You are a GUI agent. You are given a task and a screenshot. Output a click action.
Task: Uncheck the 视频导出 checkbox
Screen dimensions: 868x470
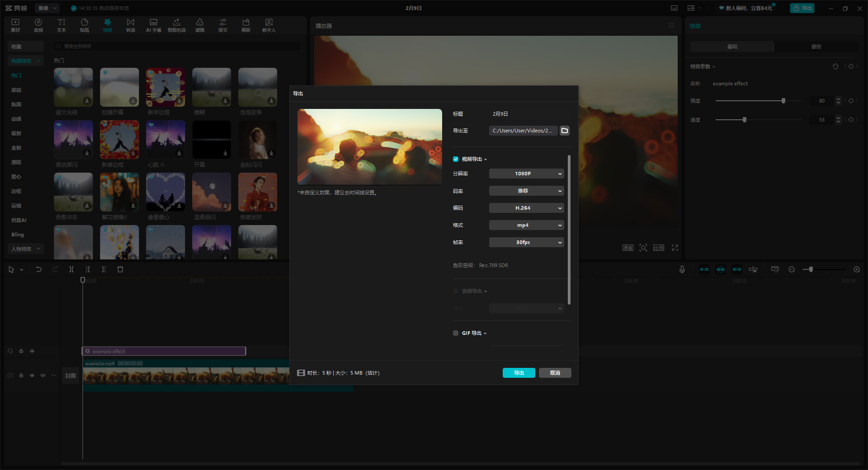point(456,159)
